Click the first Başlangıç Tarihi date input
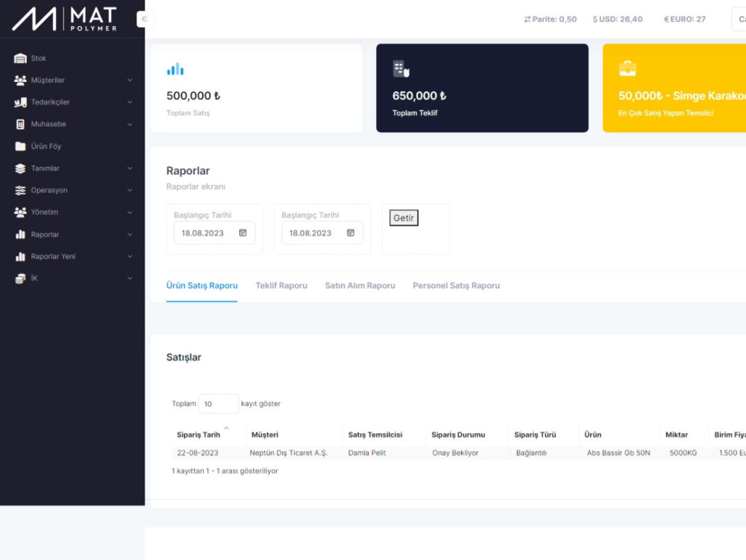Screen dimensions: 746x560 coord(214,233)
